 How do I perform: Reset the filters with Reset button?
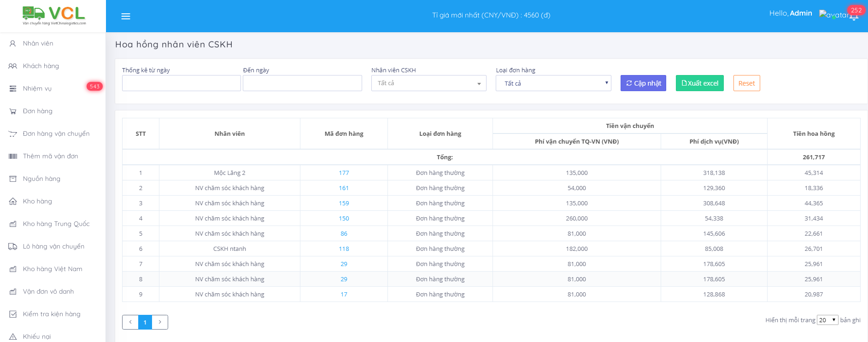746,83
